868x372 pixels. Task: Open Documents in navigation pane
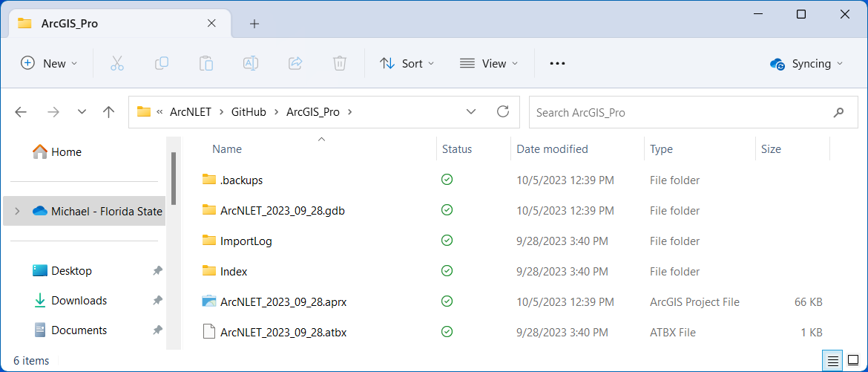click(70, 330)
